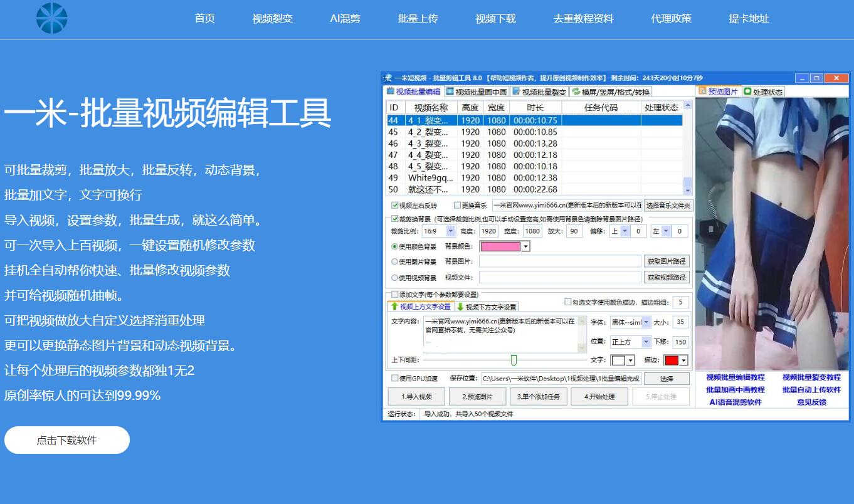854x504 pixels.
Task: Click the 视频批量裂变 pencil icon
Action: (x=516, y=91)
